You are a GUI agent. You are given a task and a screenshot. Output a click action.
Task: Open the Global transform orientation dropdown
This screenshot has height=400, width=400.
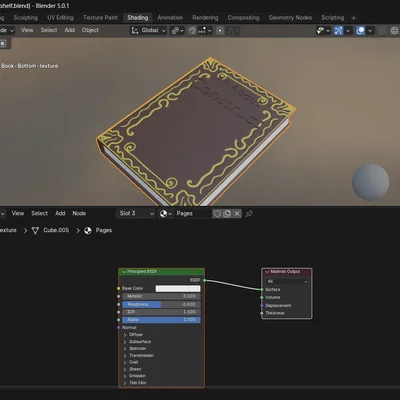148,31
